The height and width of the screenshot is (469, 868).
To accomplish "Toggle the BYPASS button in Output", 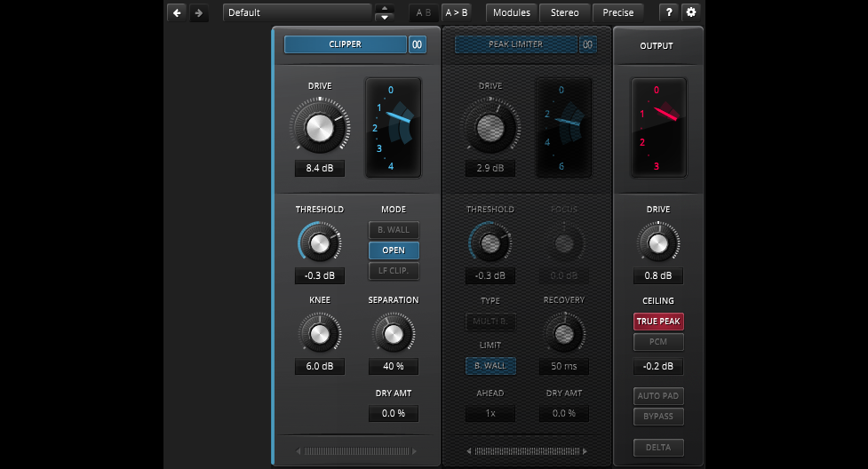I will 658,417.
